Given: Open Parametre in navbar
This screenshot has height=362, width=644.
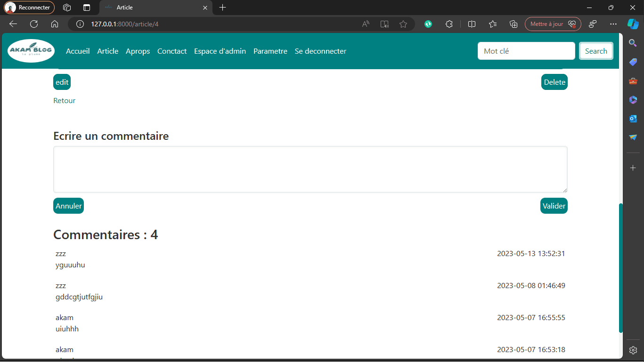Looking at the screenshot, I should [x=270, y=51].
